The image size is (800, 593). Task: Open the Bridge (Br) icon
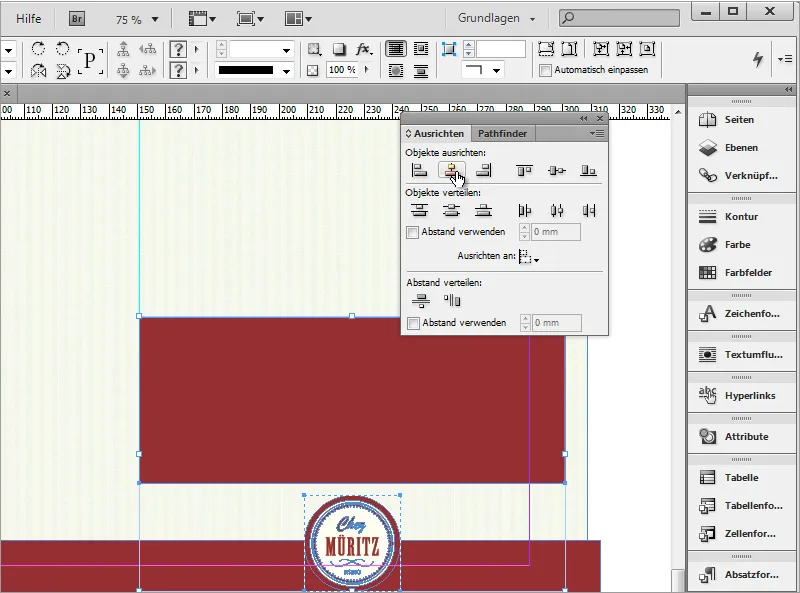click(x=77, y=19)
